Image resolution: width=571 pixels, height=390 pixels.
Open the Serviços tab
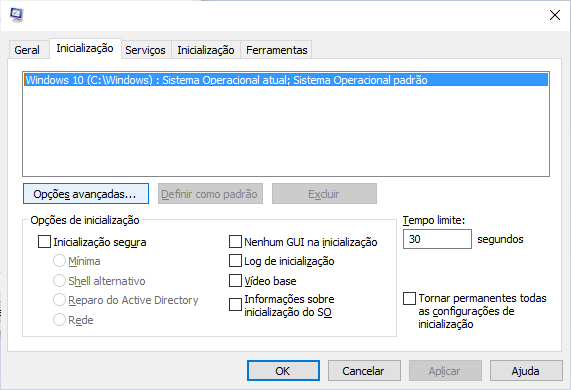tap(145, 50)
